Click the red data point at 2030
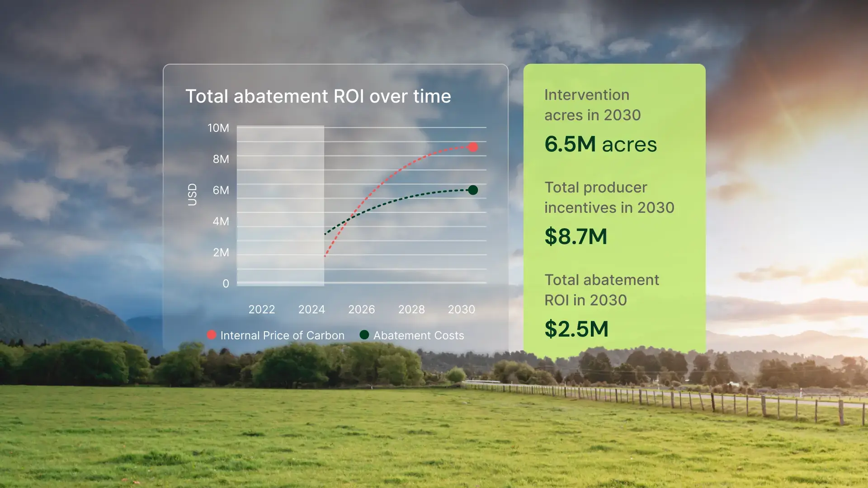The width and height of the screenshot is (868, 488). (x=473, y=147)
